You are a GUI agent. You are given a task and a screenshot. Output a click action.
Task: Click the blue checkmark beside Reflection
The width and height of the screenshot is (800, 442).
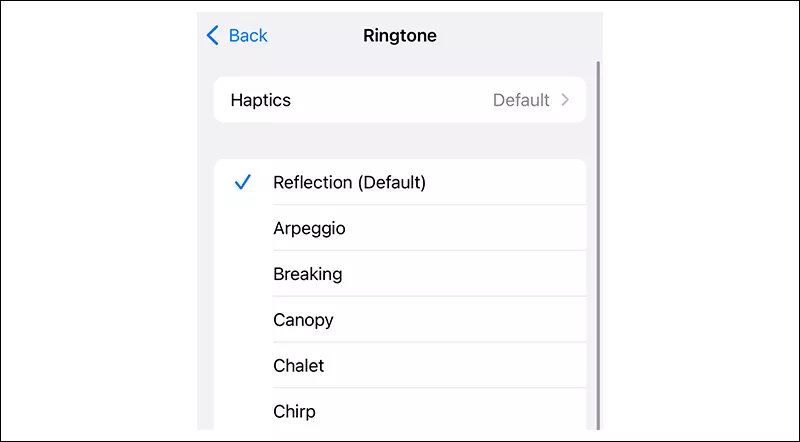pos(242,182)
